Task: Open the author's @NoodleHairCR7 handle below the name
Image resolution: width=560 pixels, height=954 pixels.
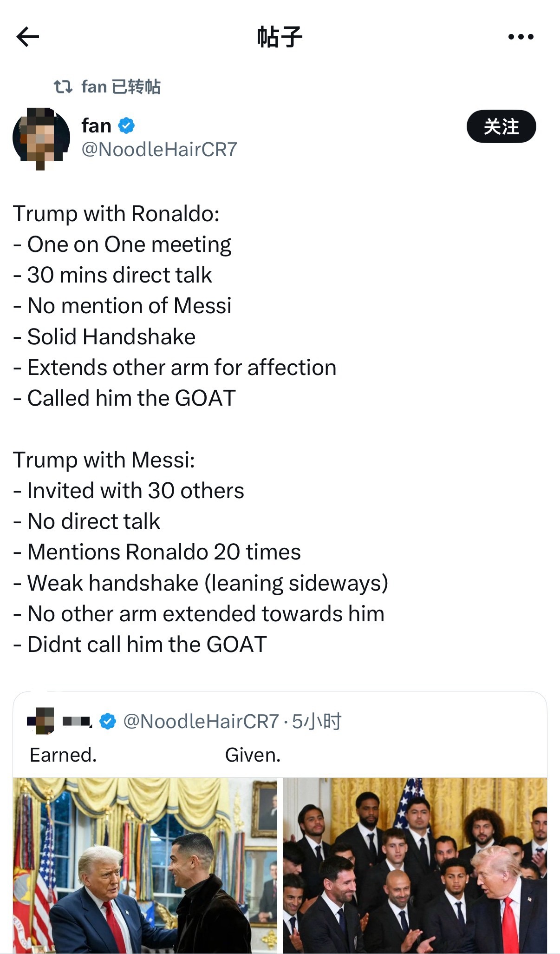Action: [159, 150]
